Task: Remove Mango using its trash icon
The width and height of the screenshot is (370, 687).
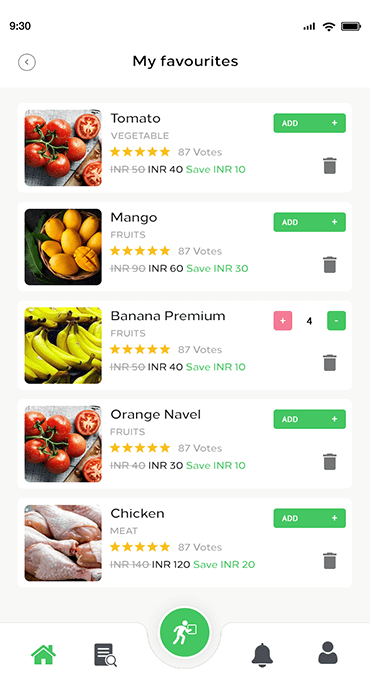Action: [x=330, y=265]
